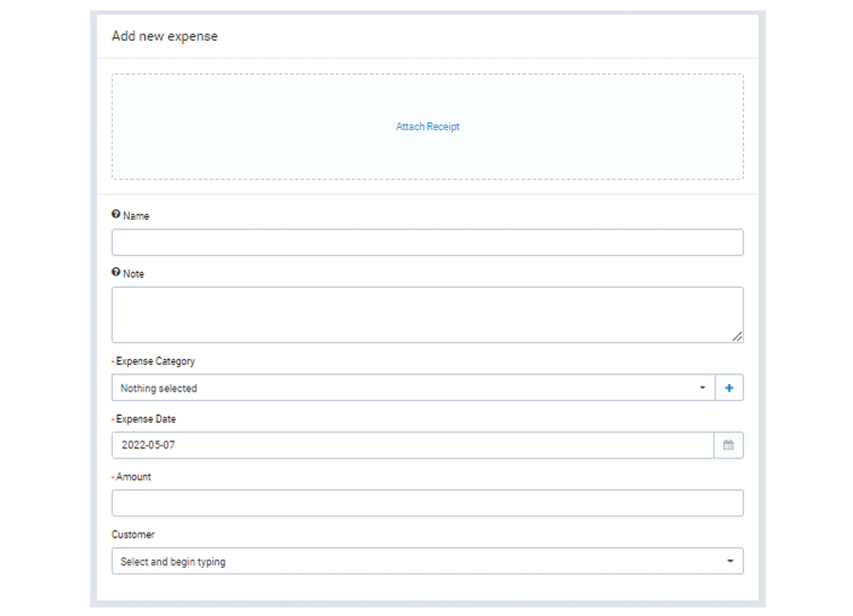Focus the Name text field
This screenshot has height=616, width=853.
click(427, 243)
